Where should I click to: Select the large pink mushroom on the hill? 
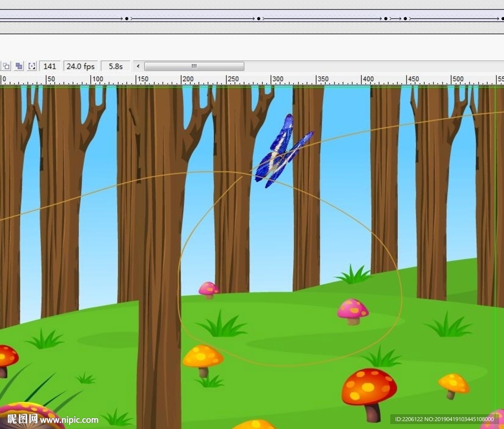point(352,310)
